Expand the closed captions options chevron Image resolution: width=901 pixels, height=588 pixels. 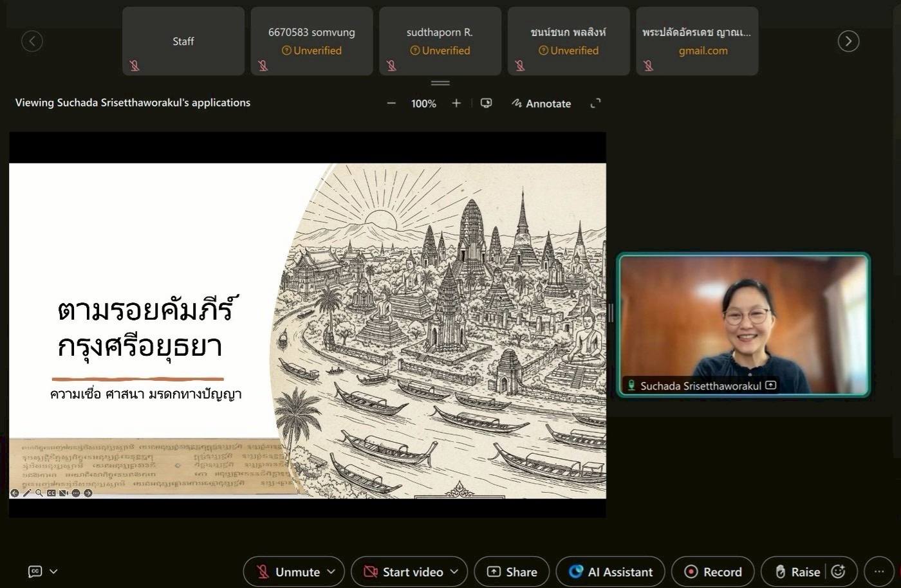tap(53, 571)
